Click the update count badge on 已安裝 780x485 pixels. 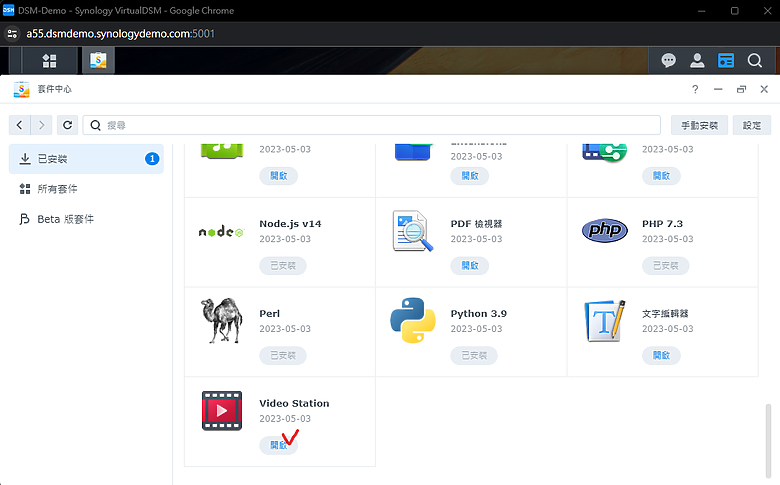152,159
